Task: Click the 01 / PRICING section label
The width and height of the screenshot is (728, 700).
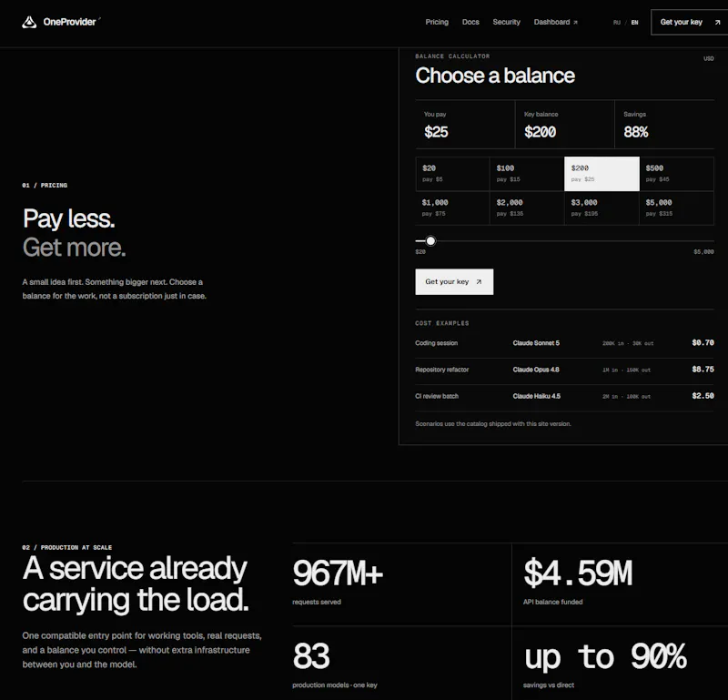Action: (x=45, y=186)
